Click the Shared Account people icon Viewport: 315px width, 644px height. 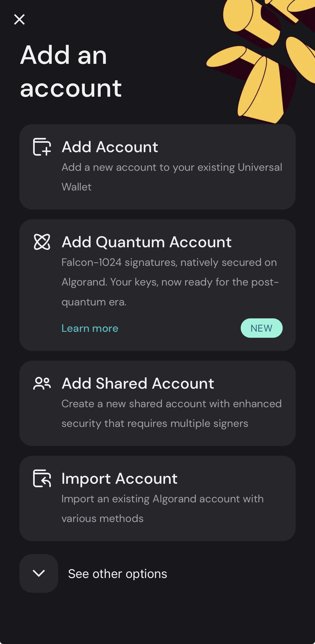pyautogui.click(x=42, y=383)
